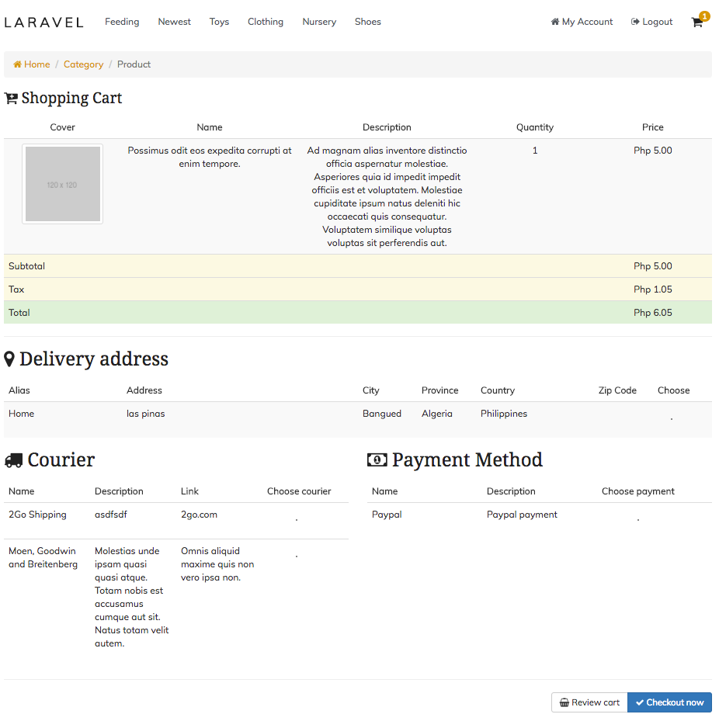
Task: Click the Product breadcrumb text
Action: 134,64
